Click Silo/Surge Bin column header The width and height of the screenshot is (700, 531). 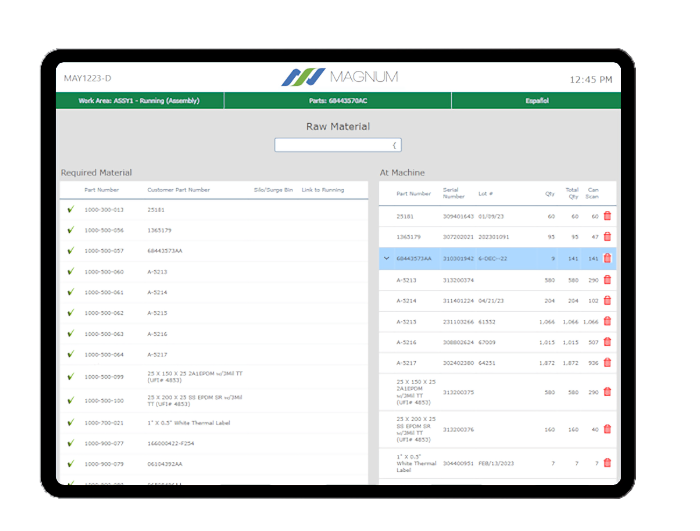coord(273,190)
